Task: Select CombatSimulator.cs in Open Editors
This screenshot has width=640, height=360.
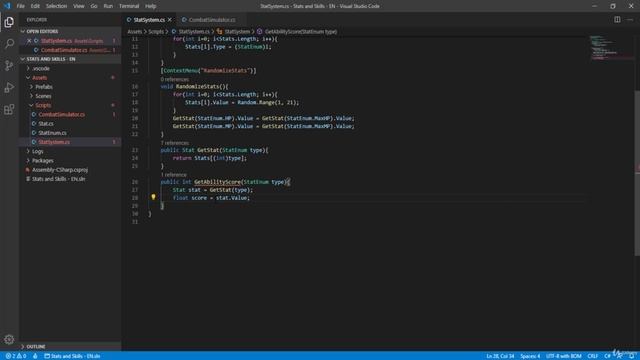Action: (64, 50)
